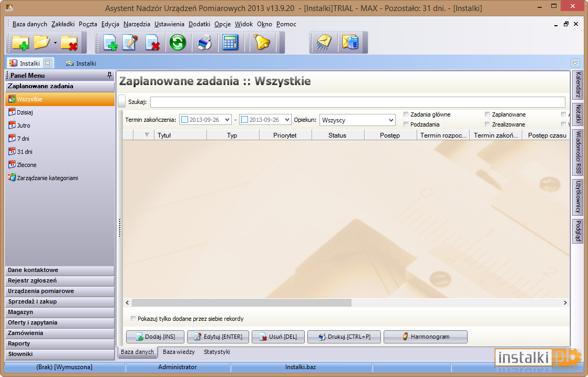Check Zadania główne checkbox
Screen dimensions: 588x377
coord(406,114)
